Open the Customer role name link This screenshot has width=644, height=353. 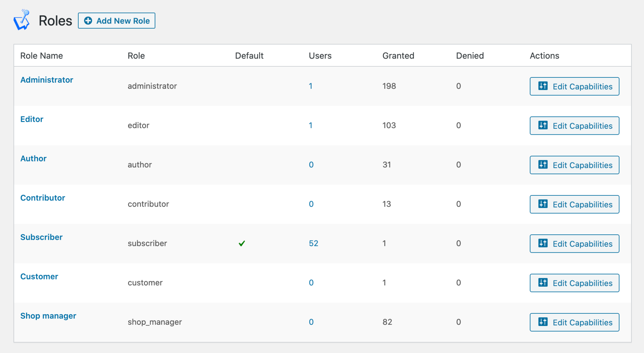click(x=39, y=277)
